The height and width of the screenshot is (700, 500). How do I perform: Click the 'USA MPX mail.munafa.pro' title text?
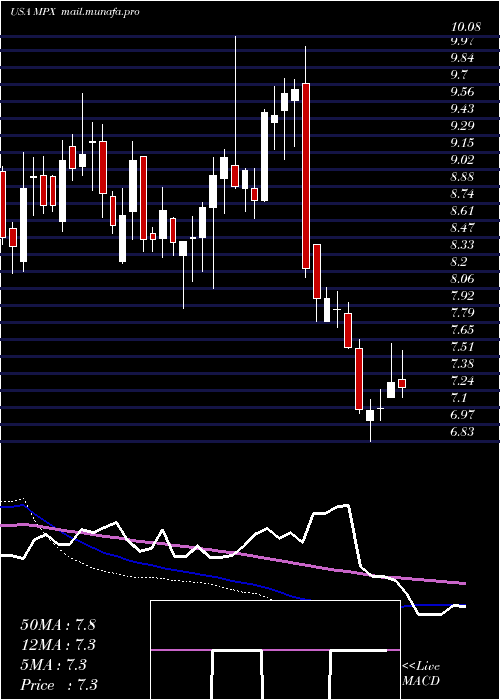75,12
